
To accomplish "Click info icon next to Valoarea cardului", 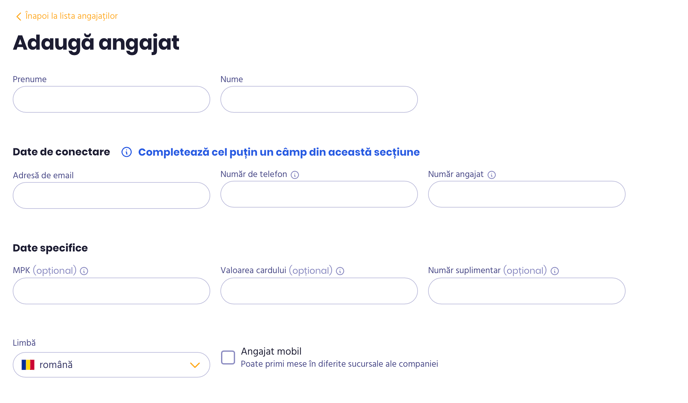I will click(340, 271).
